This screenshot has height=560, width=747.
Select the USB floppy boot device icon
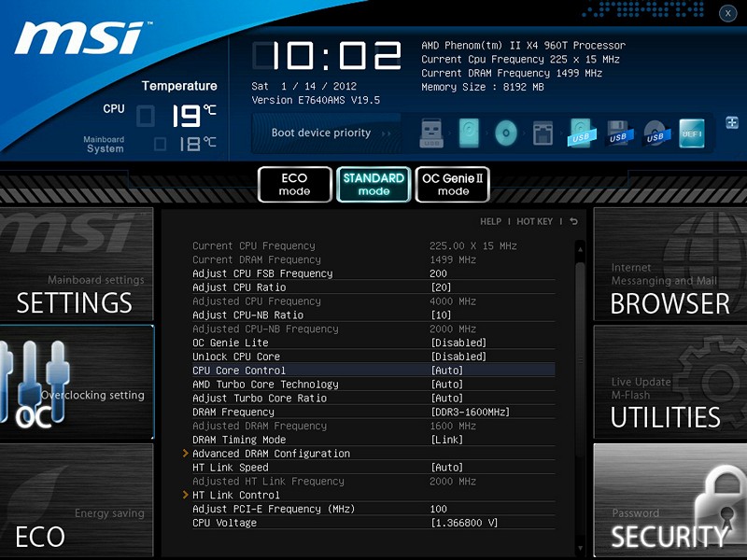click(618, 133)
